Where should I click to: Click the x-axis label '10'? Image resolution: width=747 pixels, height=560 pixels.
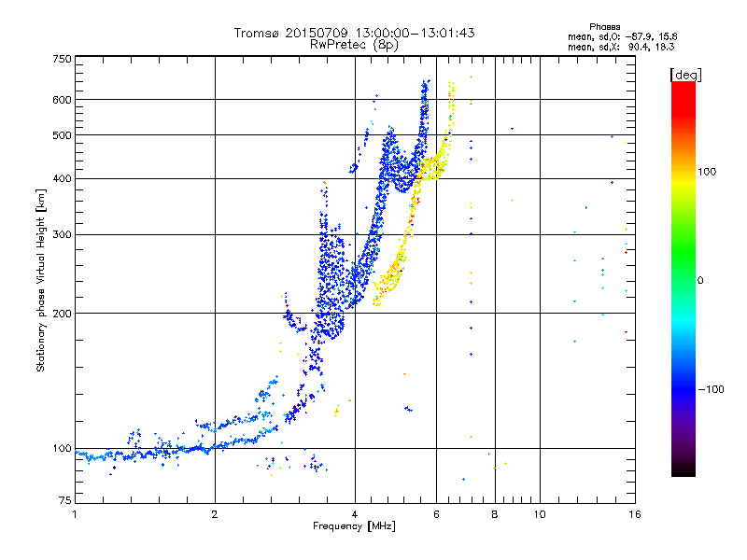(540, 514)
